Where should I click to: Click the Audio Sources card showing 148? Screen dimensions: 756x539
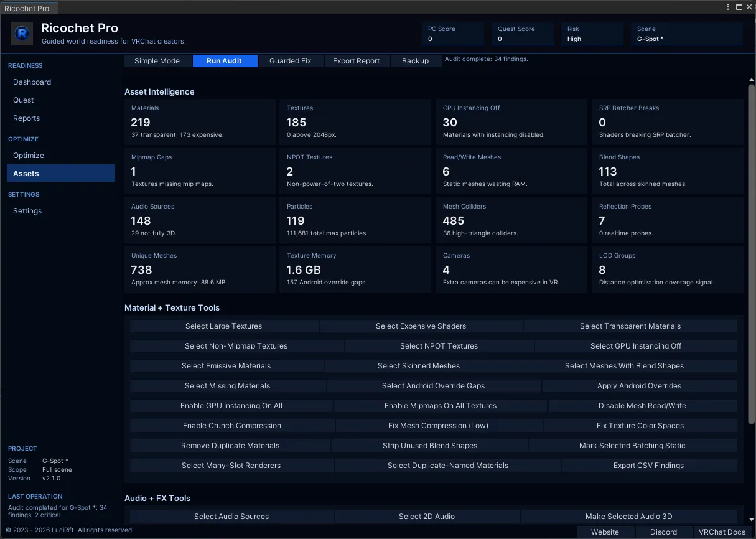click(199, 220)
